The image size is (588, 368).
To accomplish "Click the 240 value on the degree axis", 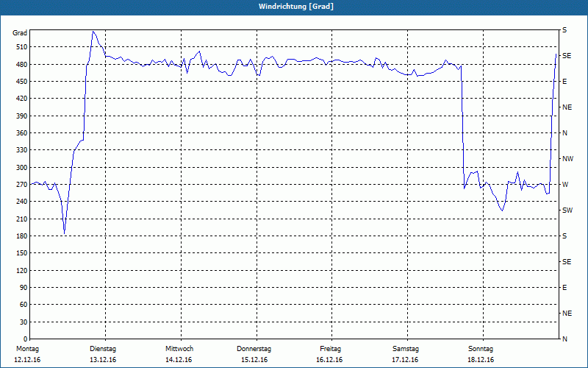I will pos(22,202).
